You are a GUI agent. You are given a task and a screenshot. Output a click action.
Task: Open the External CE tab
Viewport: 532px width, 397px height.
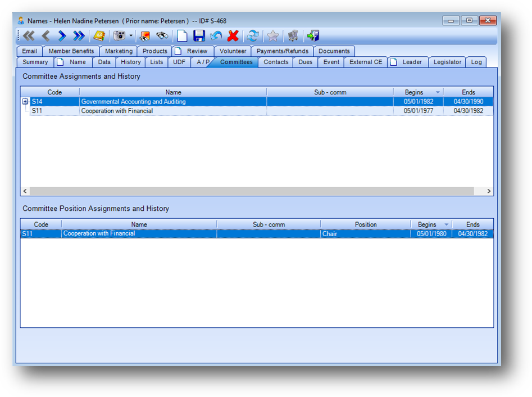coord(366,62)
